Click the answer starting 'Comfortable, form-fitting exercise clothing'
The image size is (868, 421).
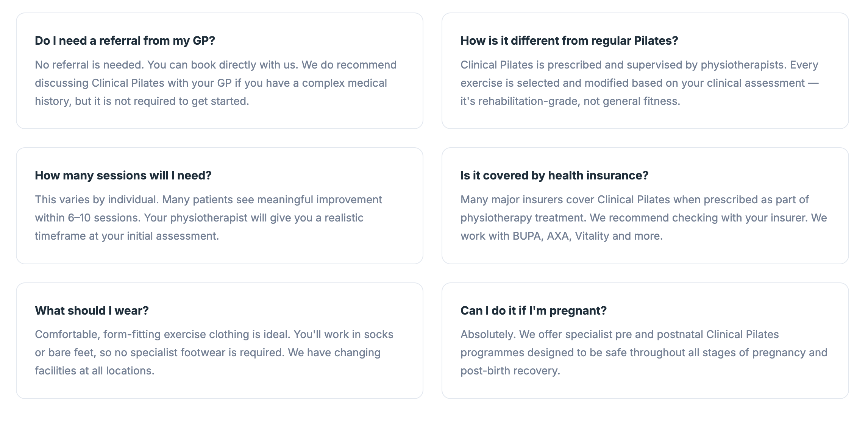click(x=214, y=352)
